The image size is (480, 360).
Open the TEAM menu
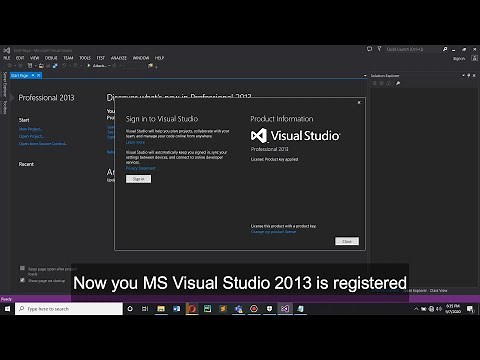tap(68, 58)
